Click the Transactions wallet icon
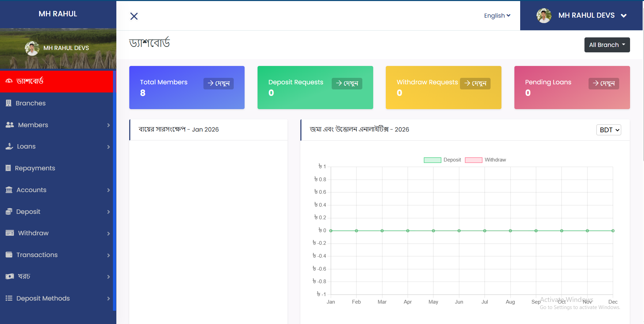Screen dimensions: 644x324 coord(9,255)
